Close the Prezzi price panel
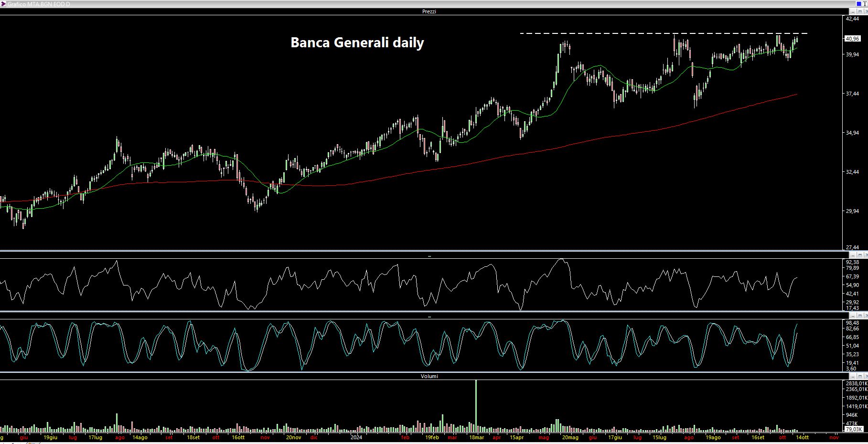The width and height of the screenshot is (868, 444). [x=866, y=11]
